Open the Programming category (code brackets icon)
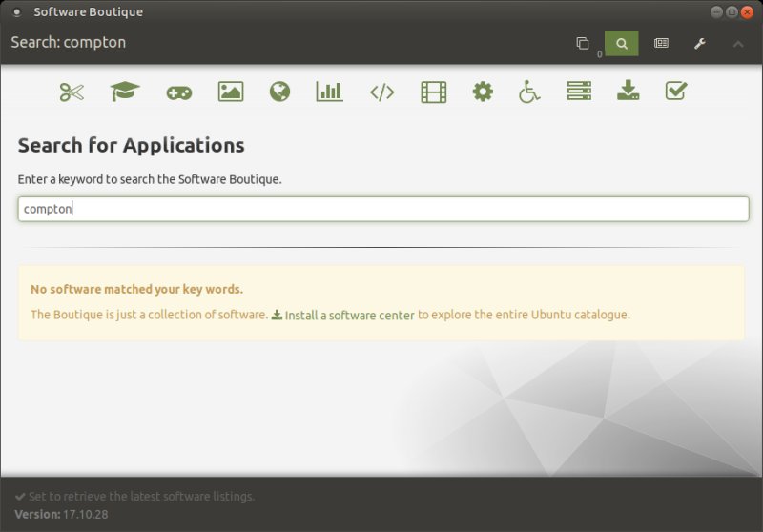 point(381,92)
